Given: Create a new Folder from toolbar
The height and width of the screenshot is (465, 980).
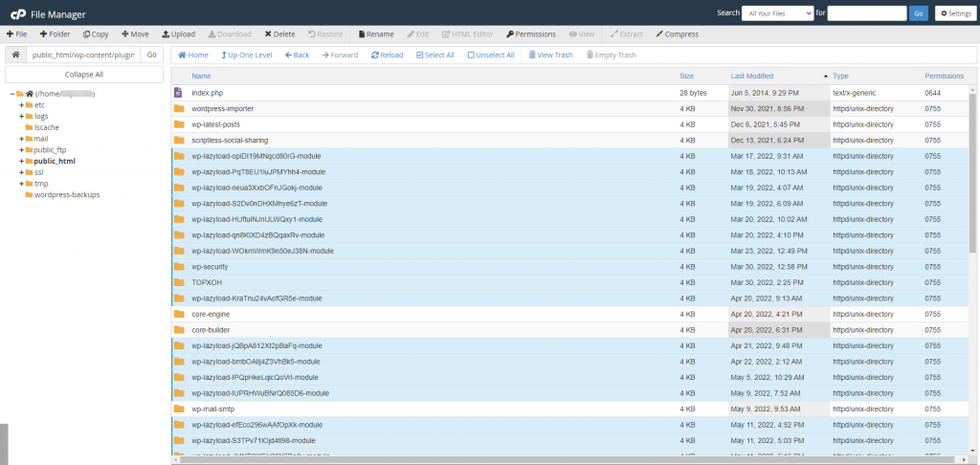Looking at the screenshot, I should coord(55,34).
